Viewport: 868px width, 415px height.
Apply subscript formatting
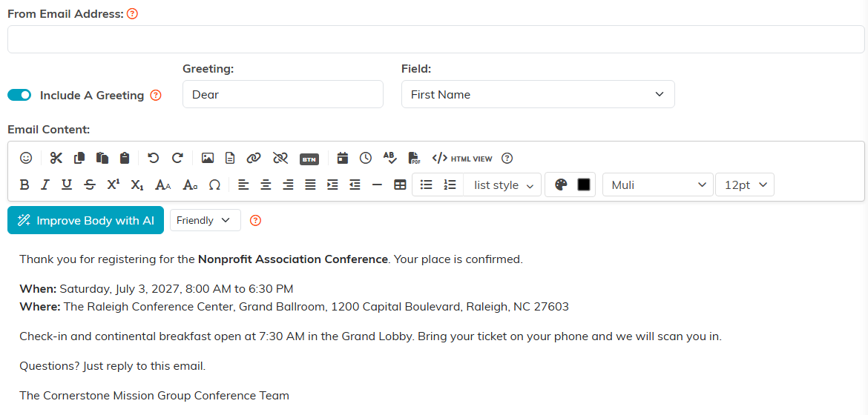(137, 185)
